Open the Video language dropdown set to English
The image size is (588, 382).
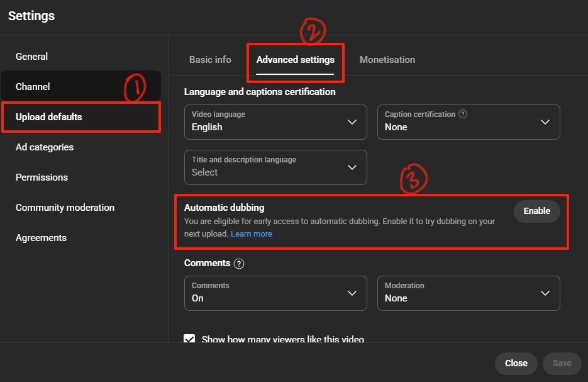[x=275, y=122]
